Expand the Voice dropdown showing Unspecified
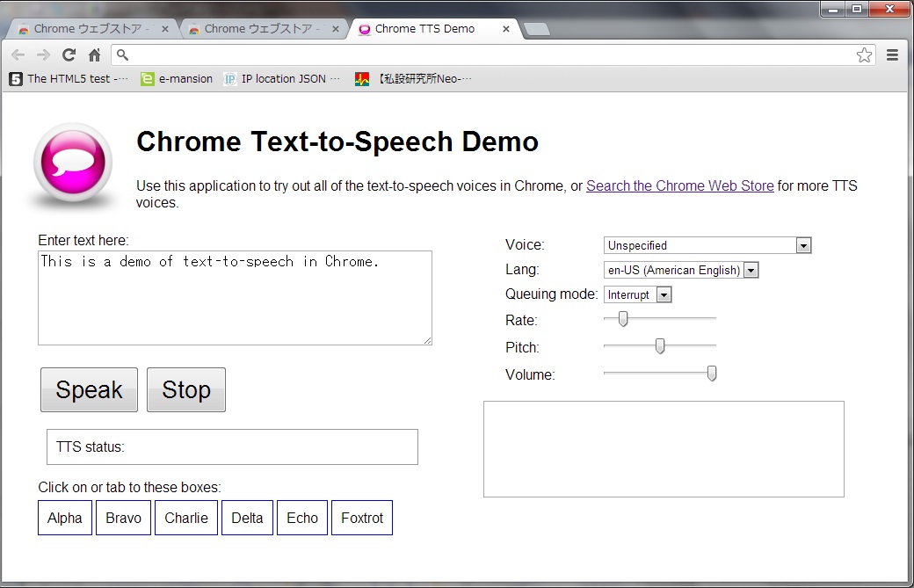914x588 pixels. click(707, 245)
